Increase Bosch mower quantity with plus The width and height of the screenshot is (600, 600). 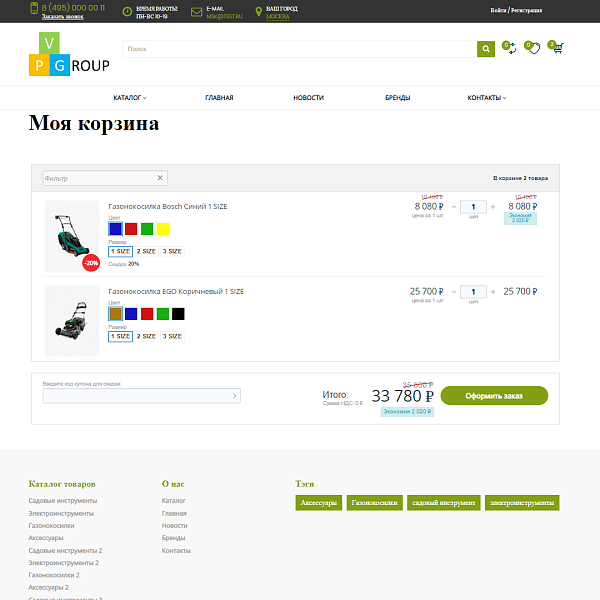pyautogui.click(x=493, y=207)
